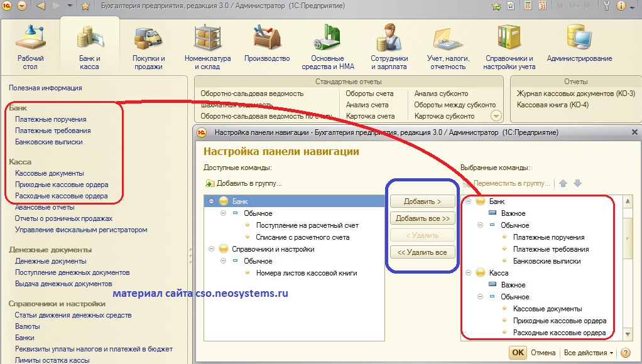
Task: Click the Добавить в группу button
Action: coord(243,183)
